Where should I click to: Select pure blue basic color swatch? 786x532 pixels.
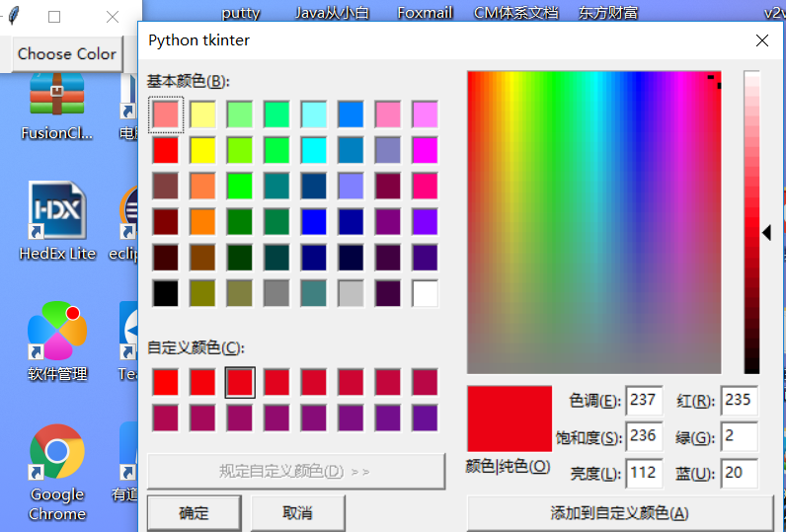314,222
